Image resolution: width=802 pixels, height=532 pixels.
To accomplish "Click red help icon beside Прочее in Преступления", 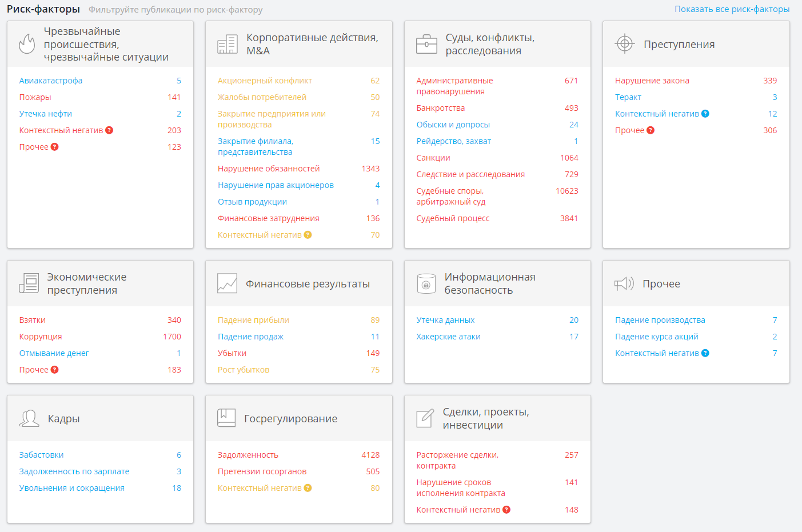I will (x=651, y=130).
